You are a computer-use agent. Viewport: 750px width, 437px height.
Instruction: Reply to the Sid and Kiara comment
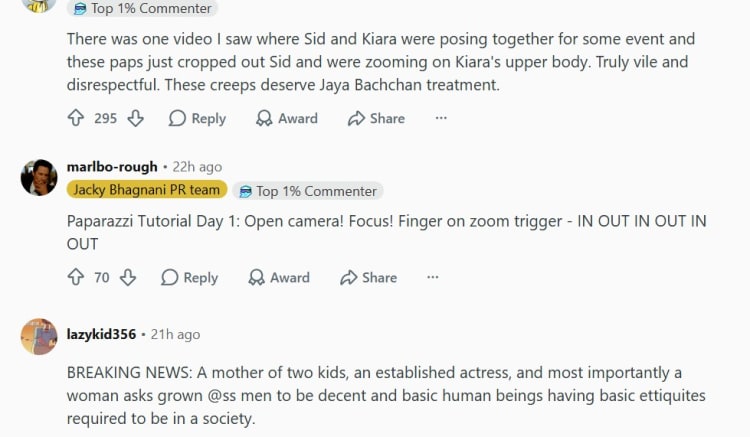click(x=197, y=118)
